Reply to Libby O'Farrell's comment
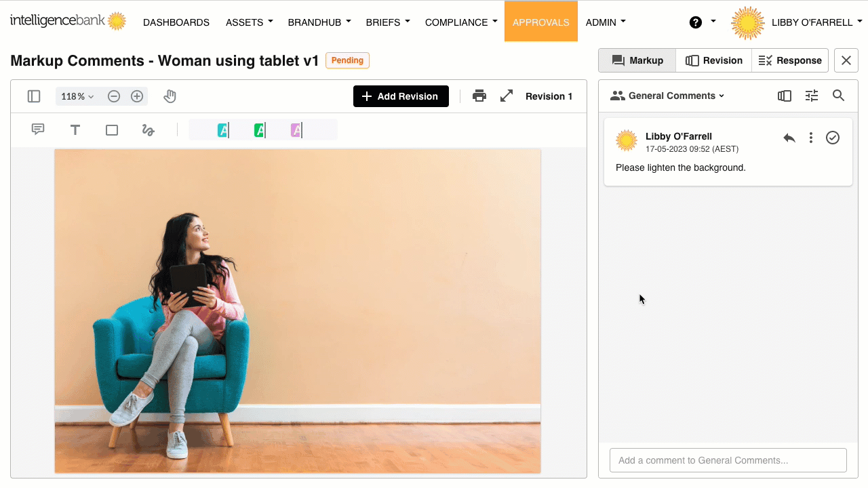This screenshot has height=488, width=868. tap(789, 138)
